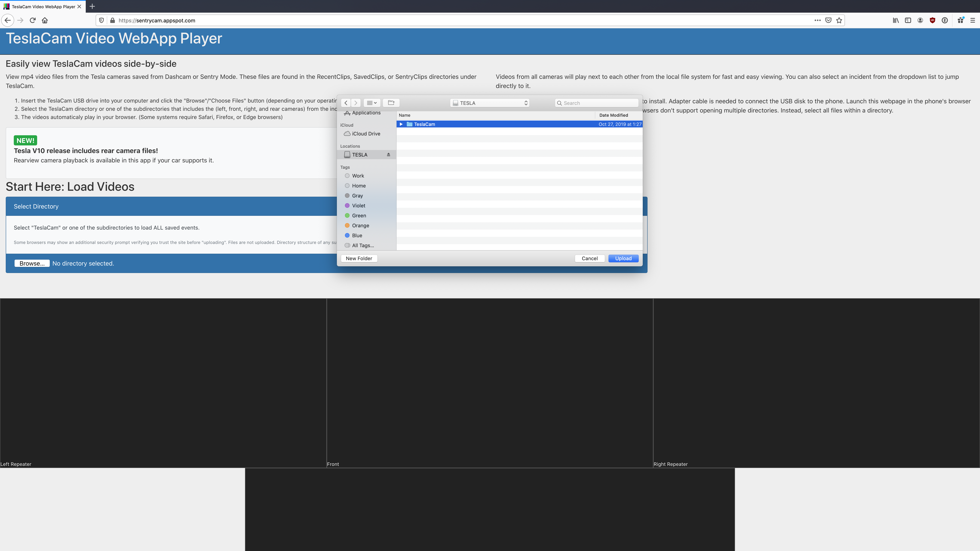This screenshot has height=551, width=980.
Task: Click the browser back arrow
Action: 8,20
